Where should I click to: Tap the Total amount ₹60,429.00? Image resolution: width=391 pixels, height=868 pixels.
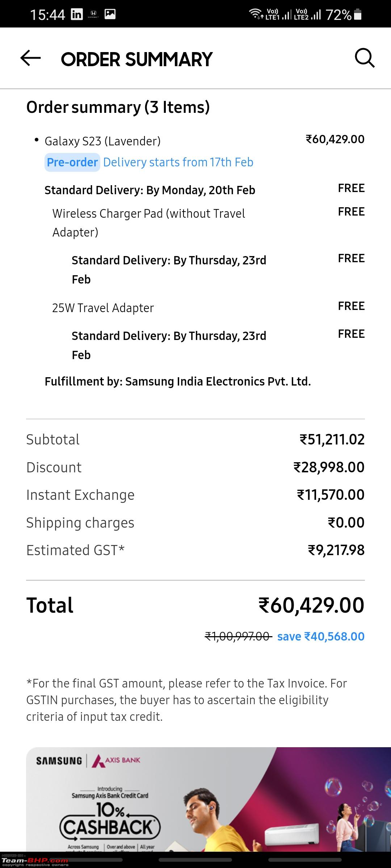[311, 605]
